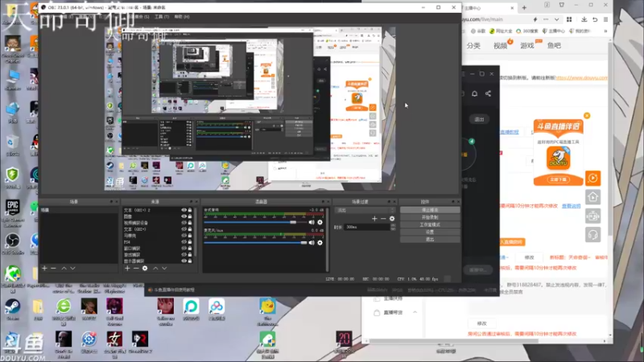
Task: Click 退出 pill button in Douyu companion window
Action: (x=479, y=119)
